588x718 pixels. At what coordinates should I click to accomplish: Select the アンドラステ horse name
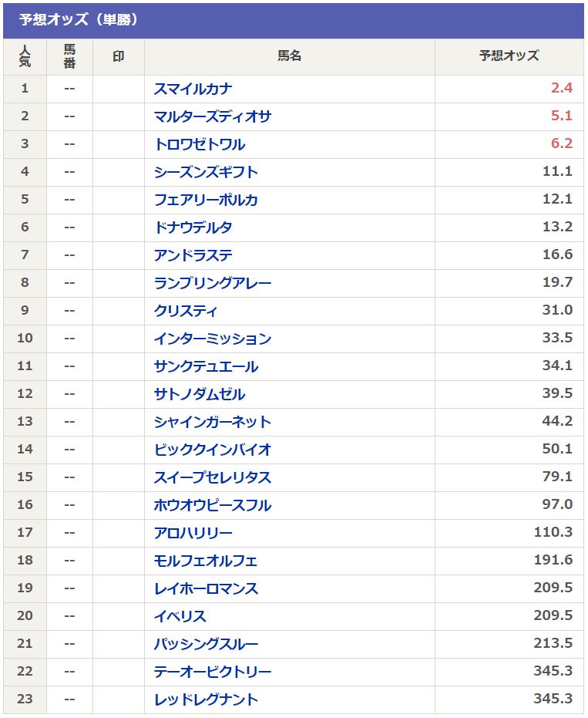coord(193,255)
